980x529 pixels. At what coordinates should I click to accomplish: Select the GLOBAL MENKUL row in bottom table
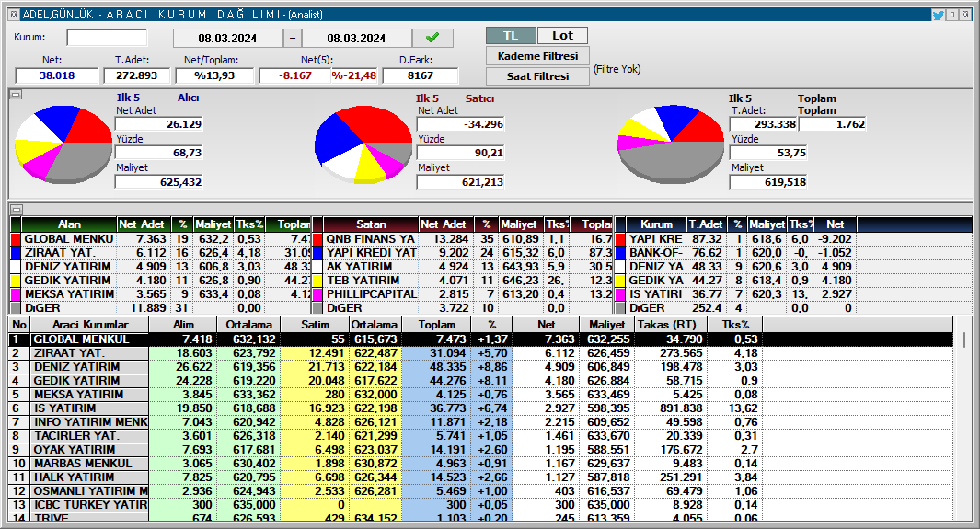(480, 339)
